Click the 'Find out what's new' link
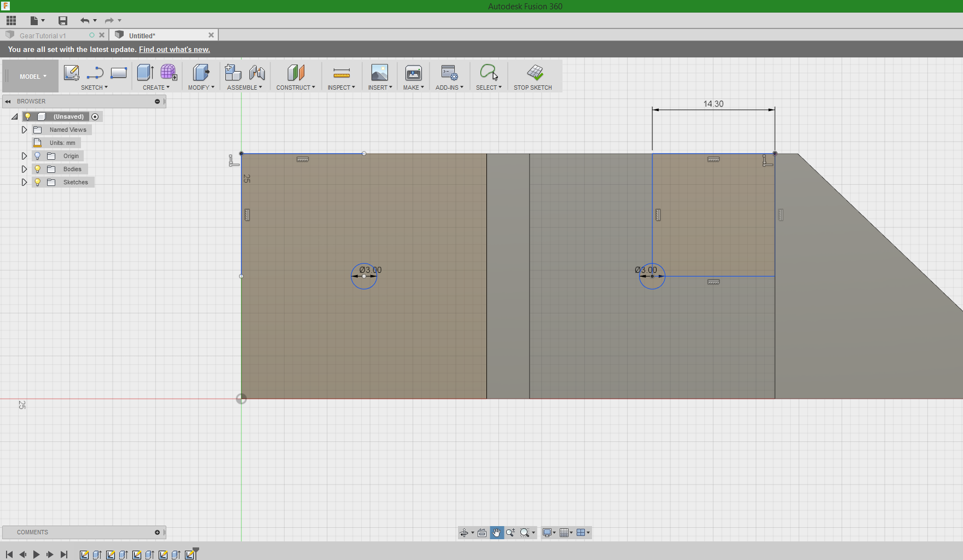 pyautogui.click(x=174, y=49)
